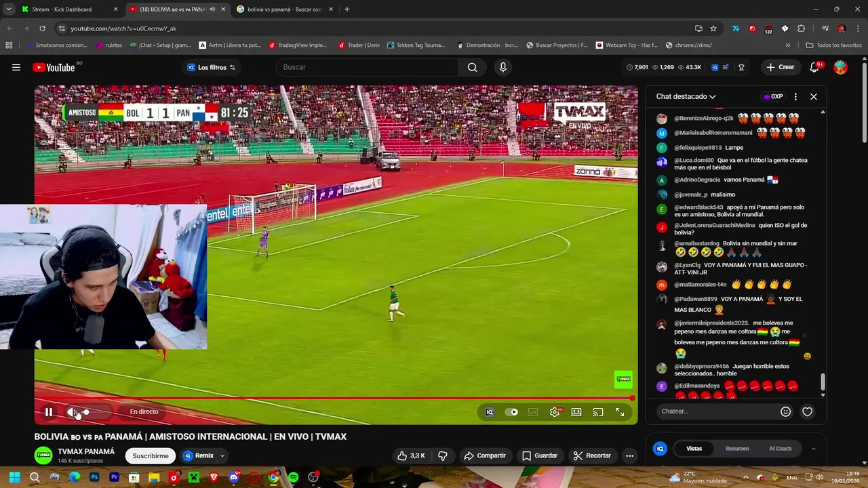This screenshot has width=868, height=488.
Task: Click the address bar URL
Action: click(123, 28)
